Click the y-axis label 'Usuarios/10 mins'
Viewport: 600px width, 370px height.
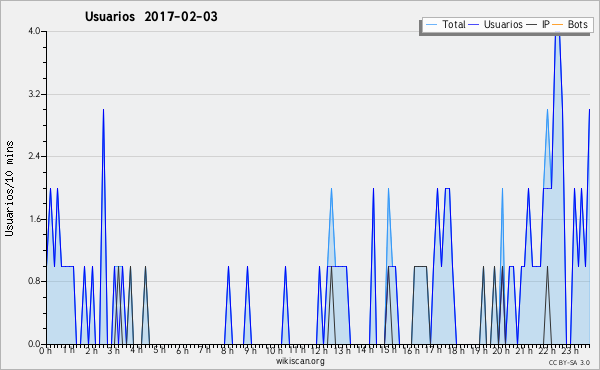tap(9, 188)
